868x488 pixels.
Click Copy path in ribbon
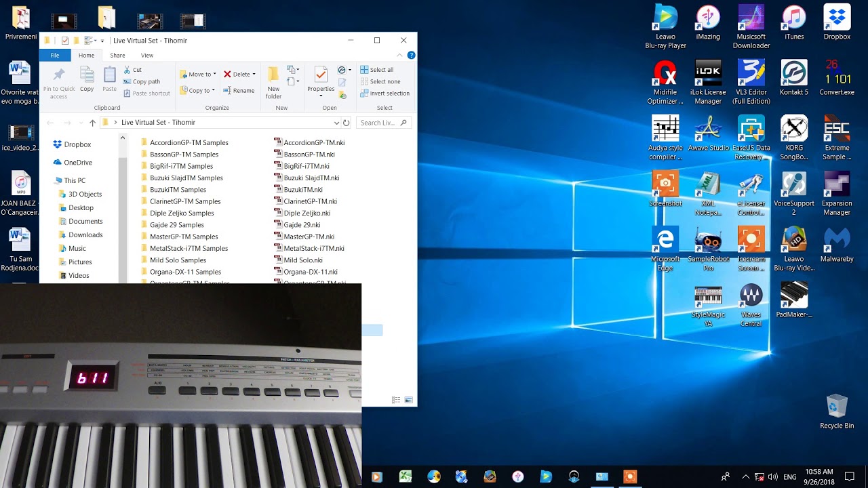coord(141,81)
